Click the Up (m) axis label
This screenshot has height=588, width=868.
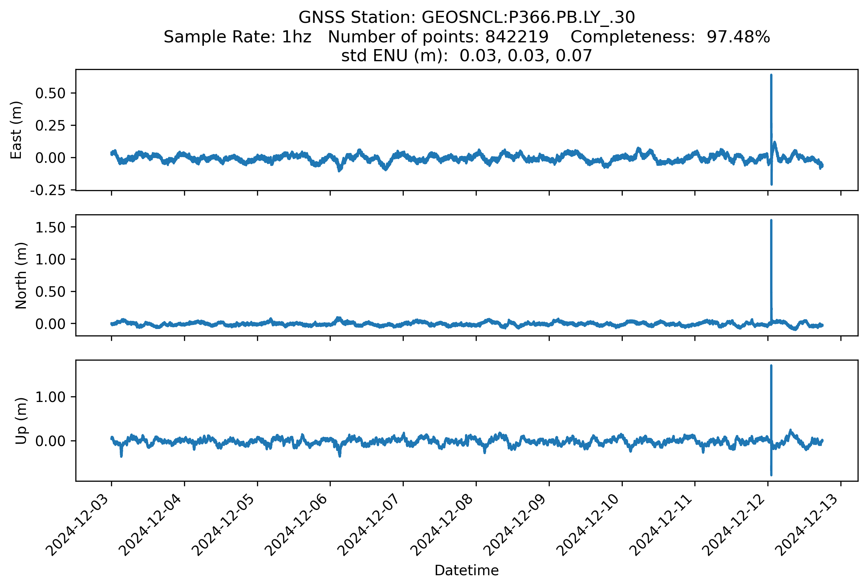(x=21, y=421)
